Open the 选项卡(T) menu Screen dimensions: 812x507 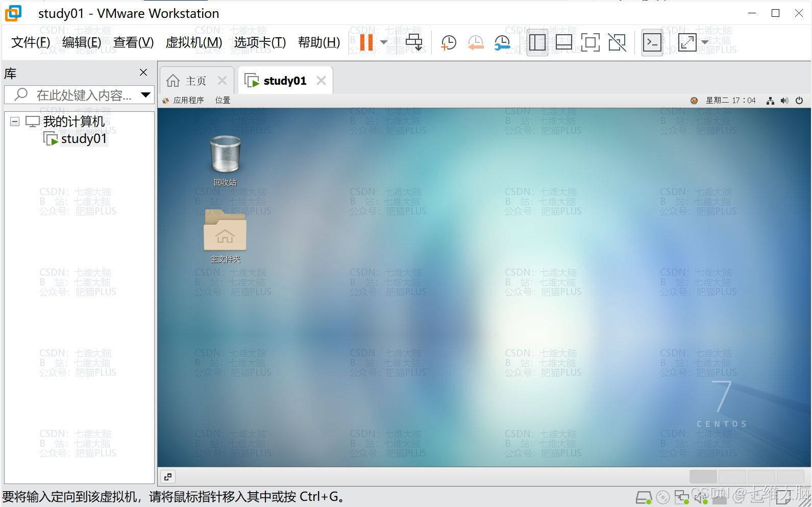pos(260,42)
